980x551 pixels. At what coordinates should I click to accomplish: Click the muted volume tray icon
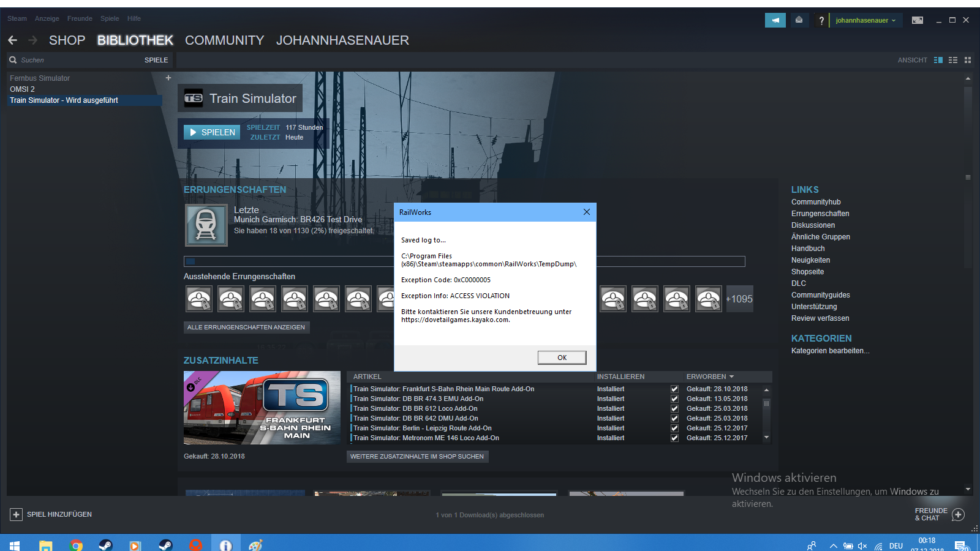pos(862,545)
